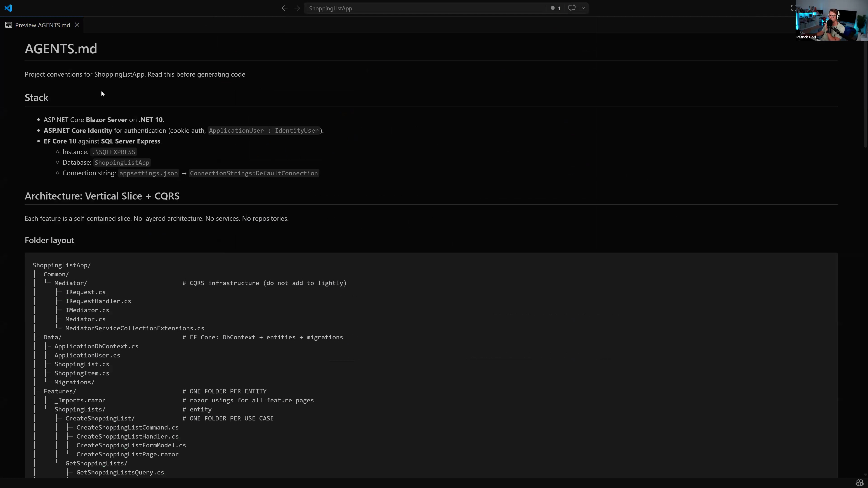Click the VS Code logo icon
Image resolution: width=868 pixels, height=488 pixels.
pos(8,8)
